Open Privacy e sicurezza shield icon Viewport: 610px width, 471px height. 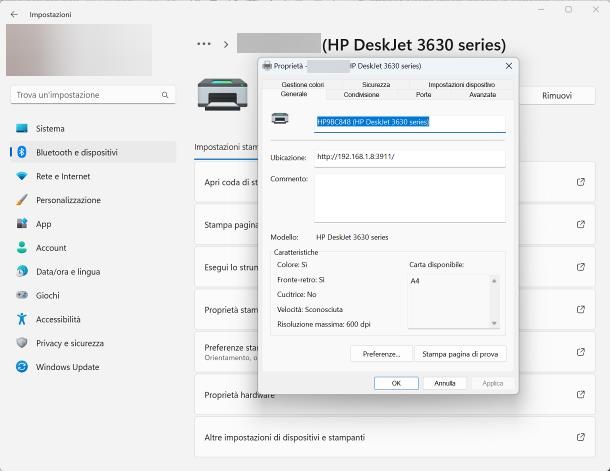pos(22,343)
